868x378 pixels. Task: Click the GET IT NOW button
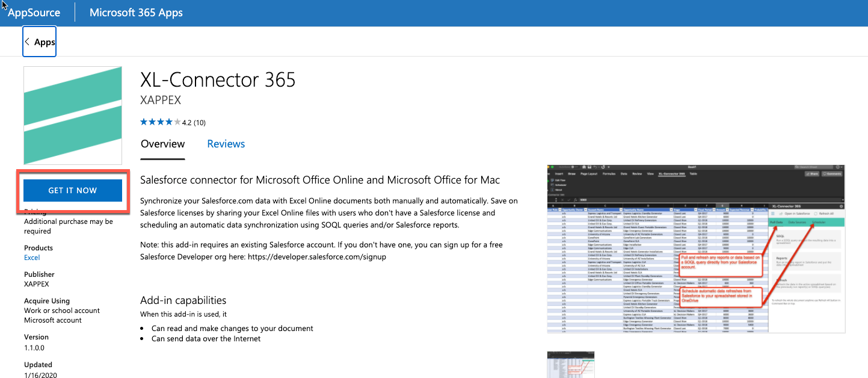73,190
